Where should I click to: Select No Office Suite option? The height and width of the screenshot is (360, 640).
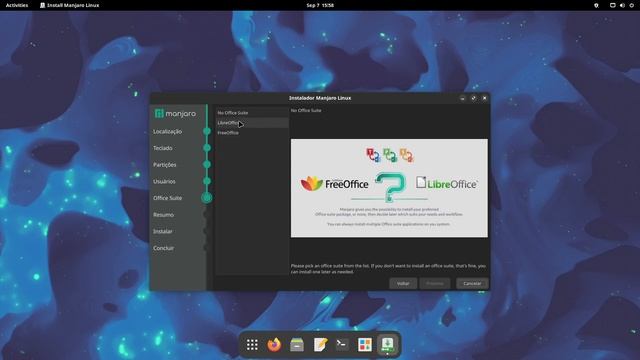252,113
